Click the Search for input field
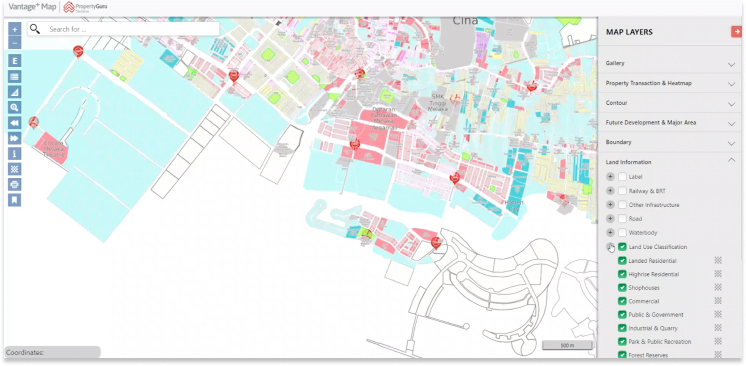Image resolution: width=746 pixels, height=366 pixels. click(123, 29)
